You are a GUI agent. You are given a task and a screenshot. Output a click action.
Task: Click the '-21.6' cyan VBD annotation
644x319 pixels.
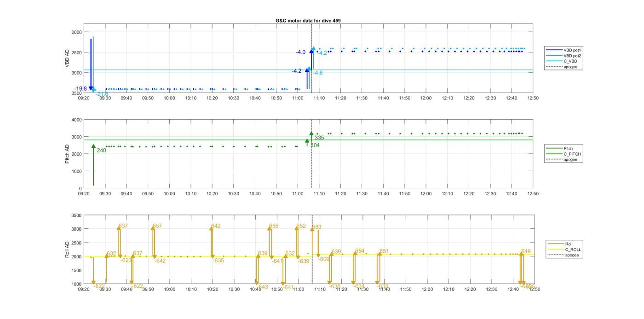102,94
